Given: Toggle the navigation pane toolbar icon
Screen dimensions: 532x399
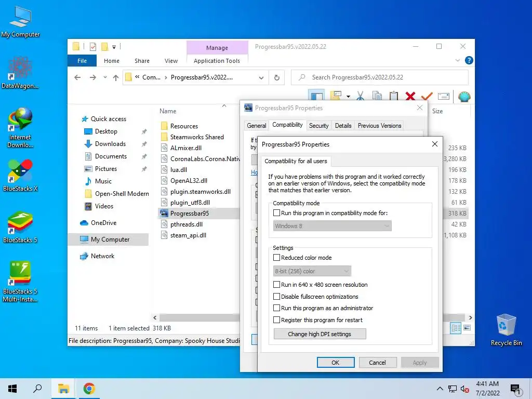Looking at the screenshot, I should [317, 96].
